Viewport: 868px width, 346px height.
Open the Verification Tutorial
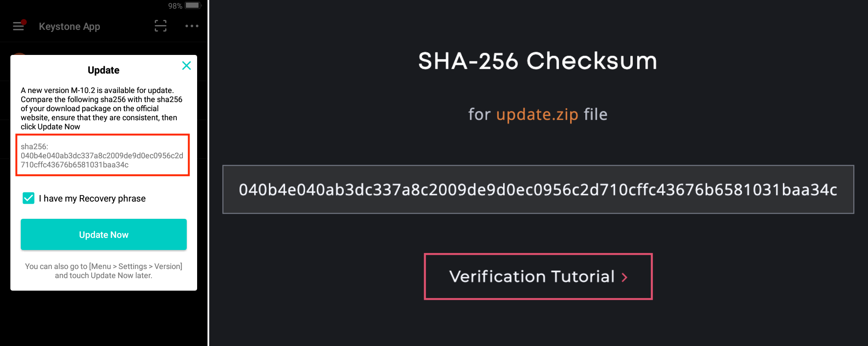tap(537, 277)
